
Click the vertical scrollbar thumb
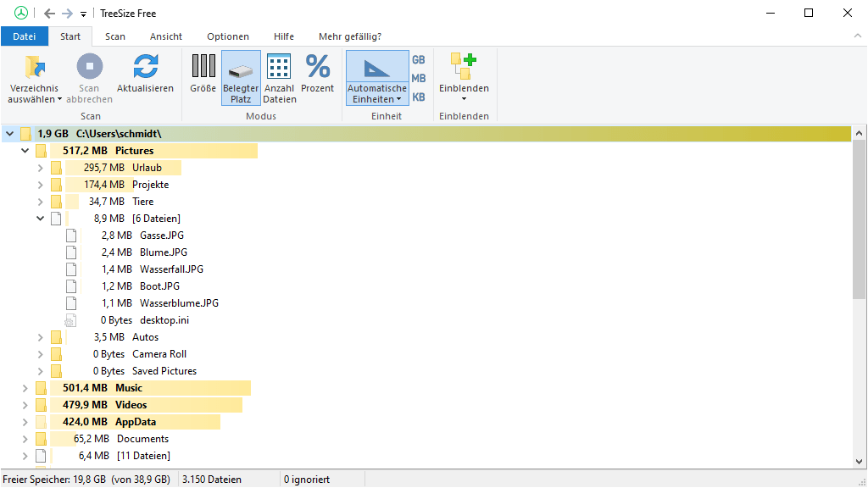pos(860,220)
